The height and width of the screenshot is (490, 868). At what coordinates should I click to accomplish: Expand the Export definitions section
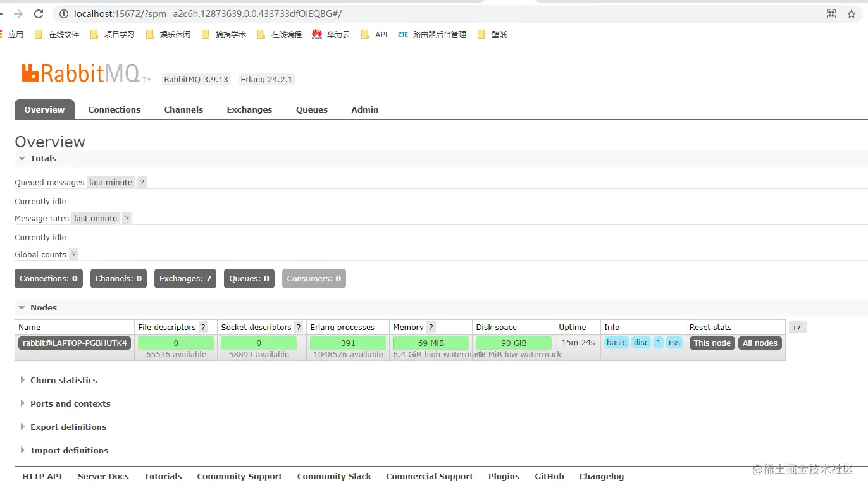pos(63,427)
